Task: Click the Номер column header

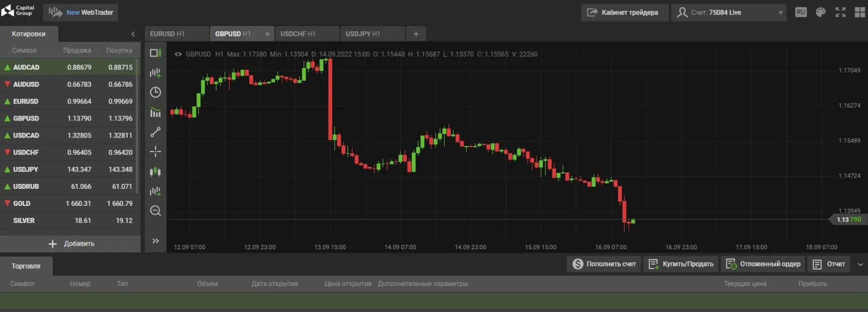Action: tap(80, 284)
